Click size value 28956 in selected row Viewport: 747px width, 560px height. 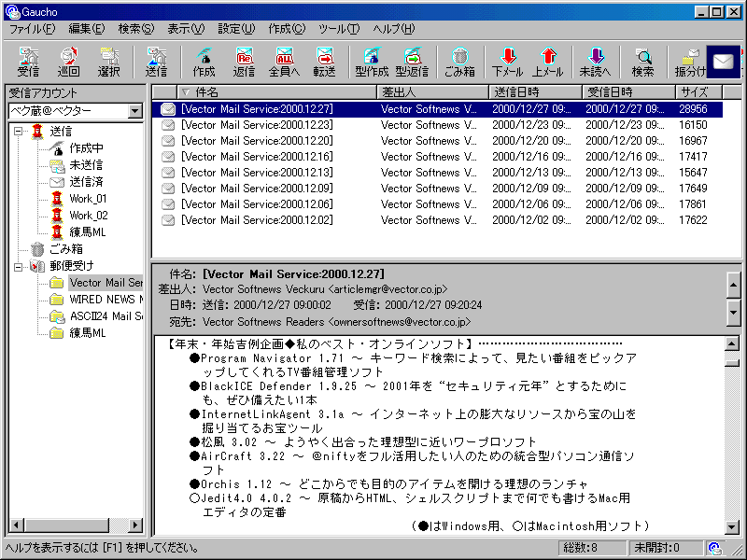(x=693, y=109)
